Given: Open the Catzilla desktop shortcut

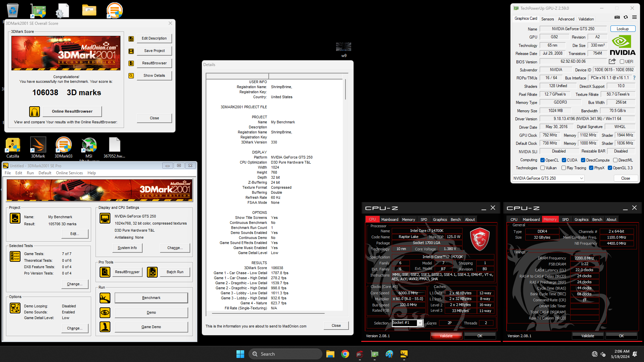Looking at the screenshot, I should click(x=13, y=147).
